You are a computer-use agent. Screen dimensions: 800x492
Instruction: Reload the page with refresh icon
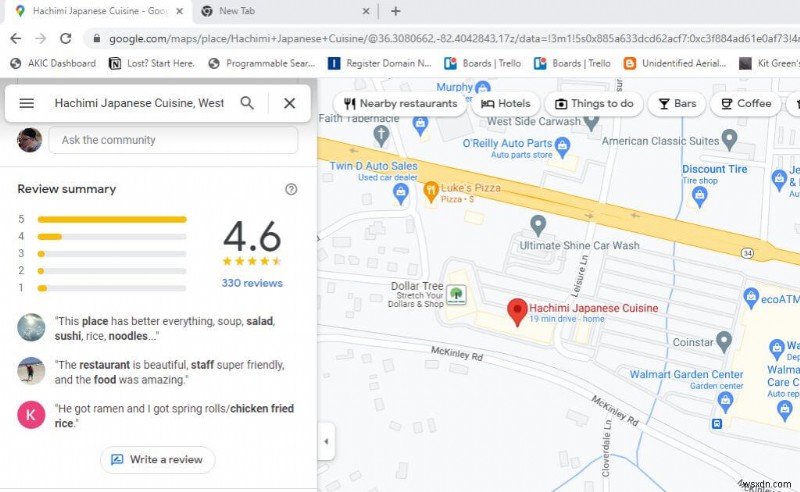65,38
